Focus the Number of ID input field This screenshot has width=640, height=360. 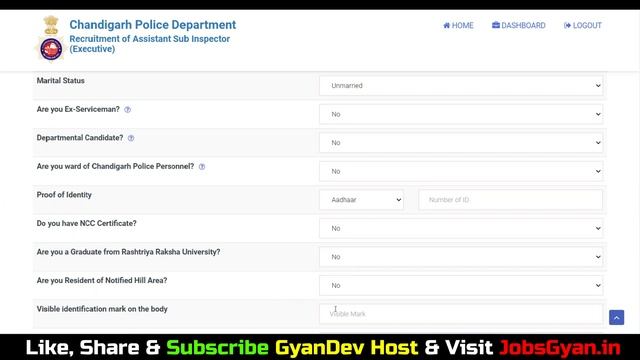[511, 200]
